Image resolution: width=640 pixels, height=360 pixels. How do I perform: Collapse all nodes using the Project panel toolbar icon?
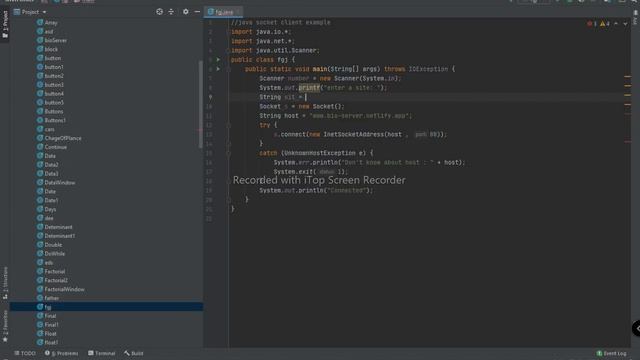click(x=171, y=12)
